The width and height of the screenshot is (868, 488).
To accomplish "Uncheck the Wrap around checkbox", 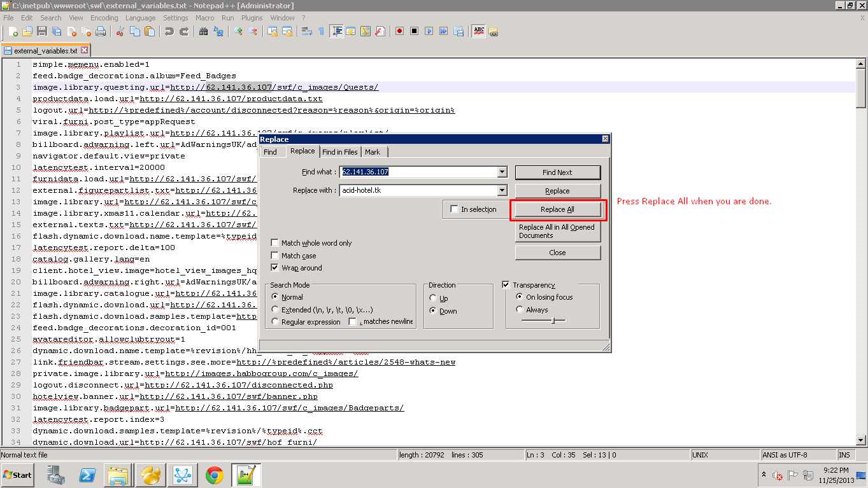I will 275,268.
